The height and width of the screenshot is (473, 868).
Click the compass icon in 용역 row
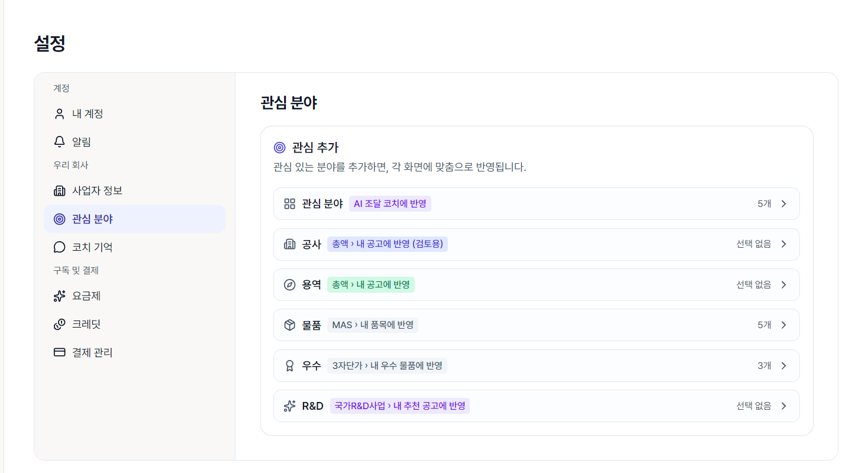point(289,284)
